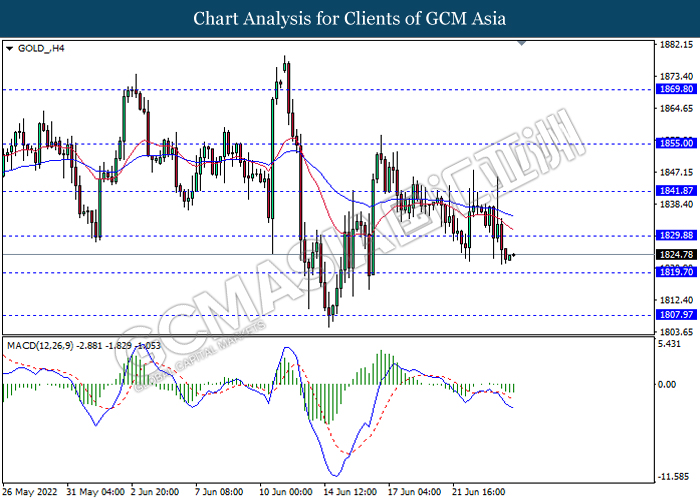The image size is (700, 500).
Task: Click the 1882.15 price scale value
Action: point(676,45)
